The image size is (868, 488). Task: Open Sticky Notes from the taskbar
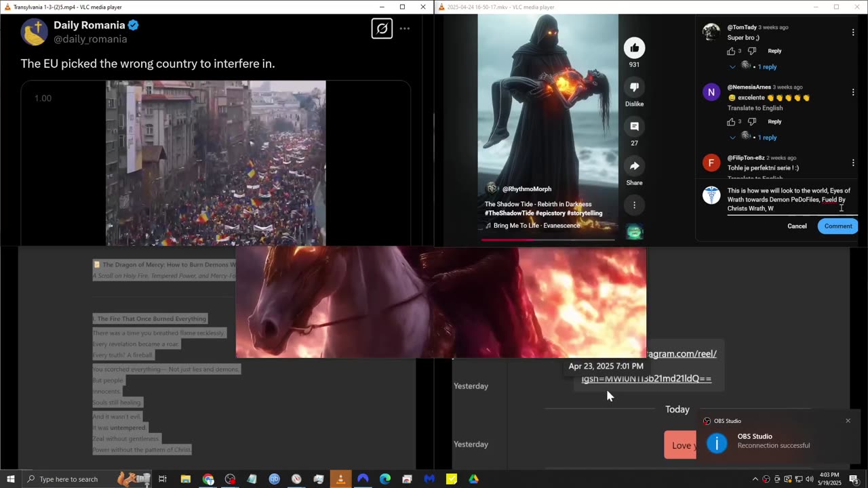(x=452, y=479)
